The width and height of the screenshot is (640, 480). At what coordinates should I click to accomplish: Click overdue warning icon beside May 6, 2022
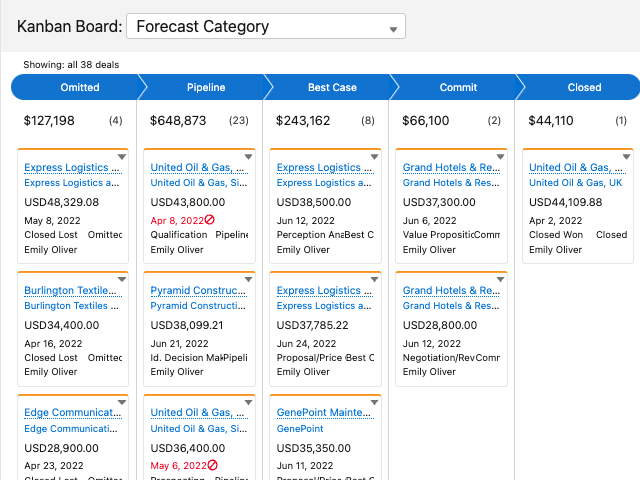[x=212, y=465]
